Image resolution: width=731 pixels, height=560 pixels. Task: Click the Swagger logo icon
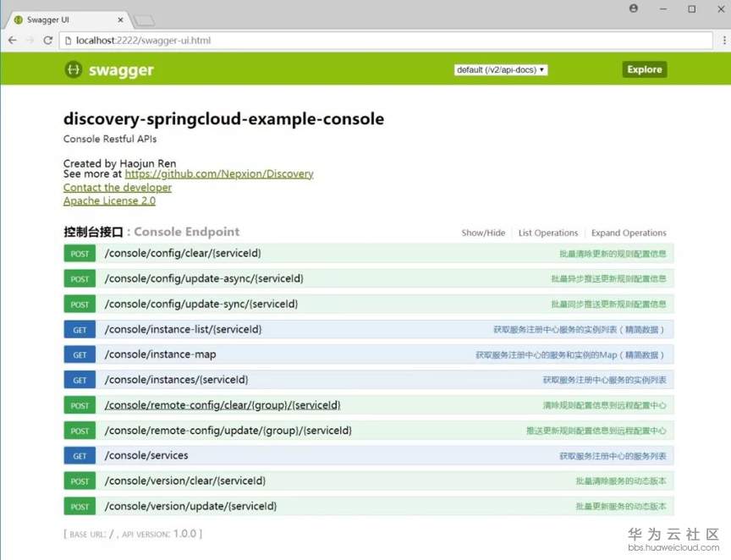pos(74,69)
